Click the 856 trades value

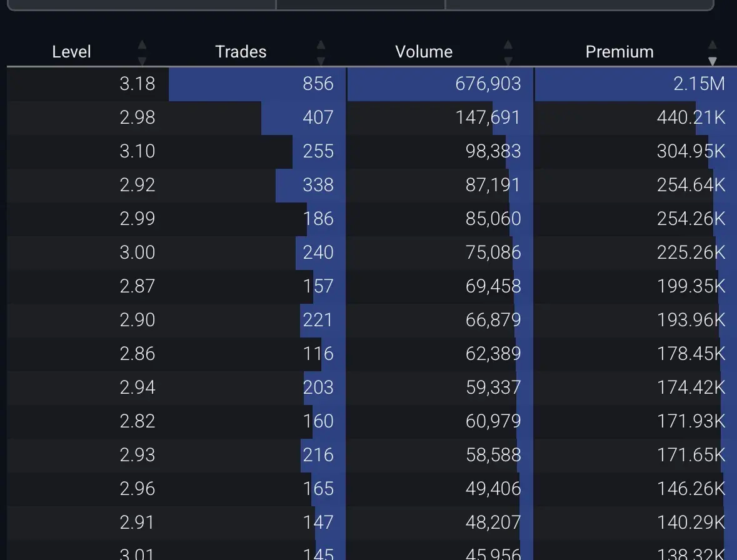(318, 84)
